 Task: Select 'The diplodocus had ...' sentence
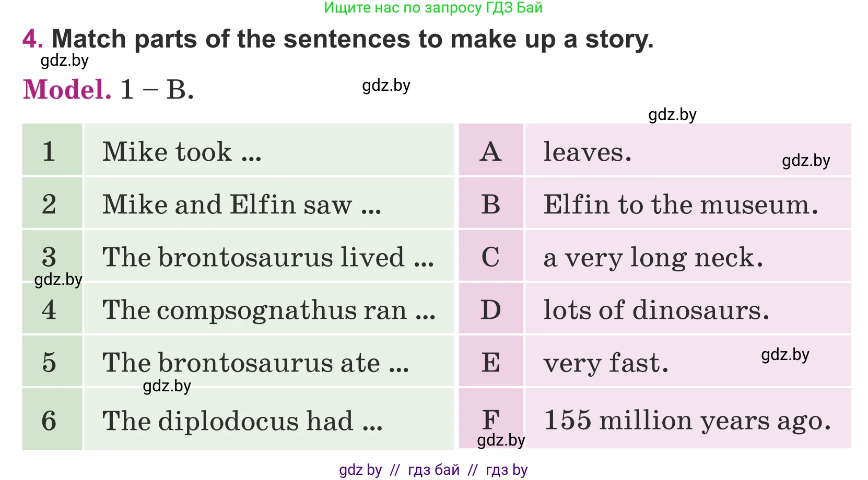[242, 421]
